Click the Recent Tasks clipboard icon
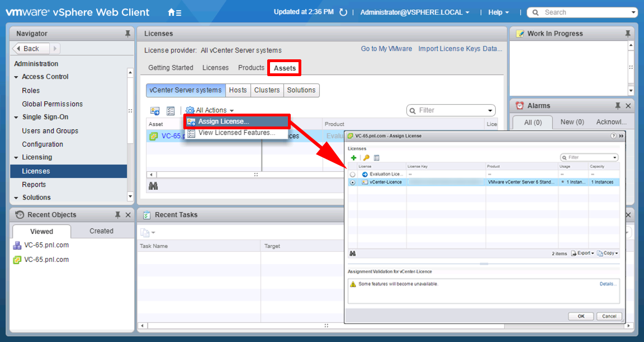This screenshot has width=644, height=342. click(146, 215)
